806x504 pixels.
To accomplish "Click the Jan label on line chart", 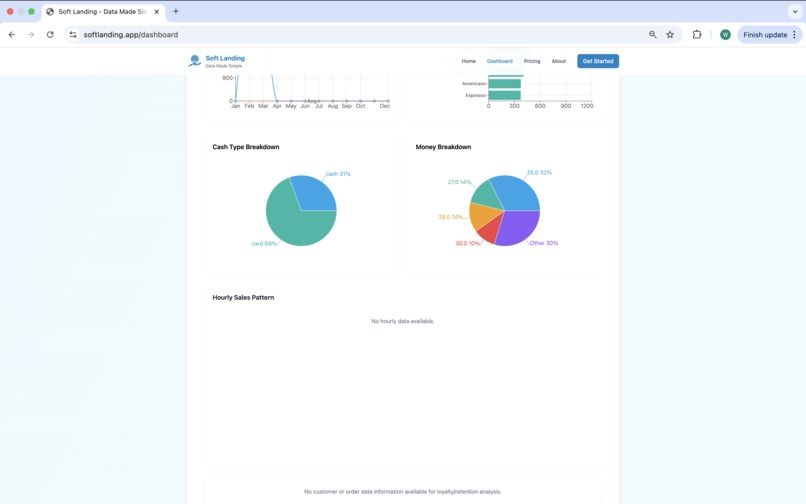I will (235, 106).
